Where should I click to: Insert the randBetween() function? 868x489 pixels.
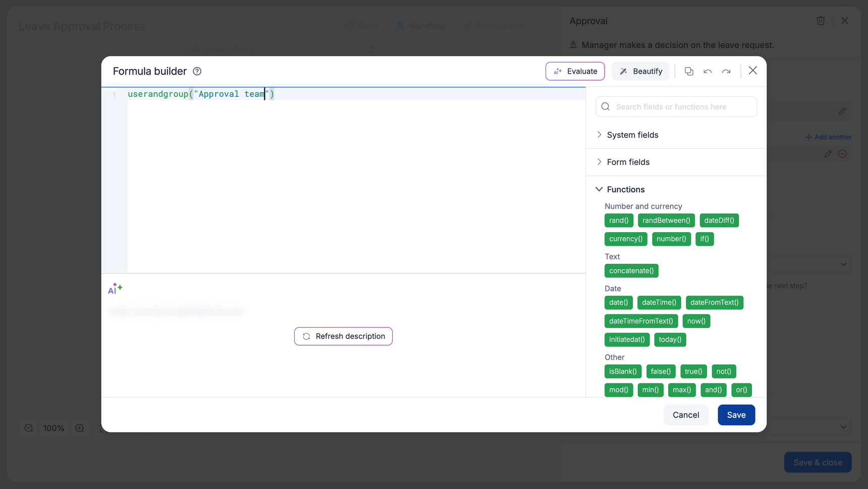(x=666, y=221)
